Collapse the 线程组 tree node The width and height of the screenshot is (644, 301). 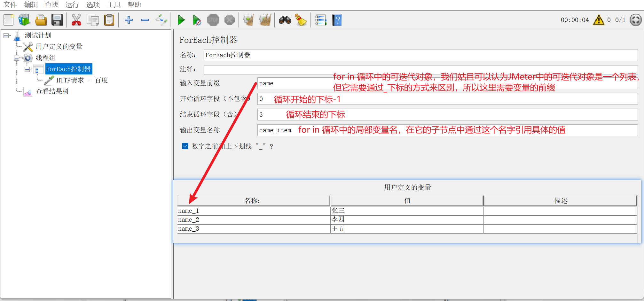pos(17,58)
